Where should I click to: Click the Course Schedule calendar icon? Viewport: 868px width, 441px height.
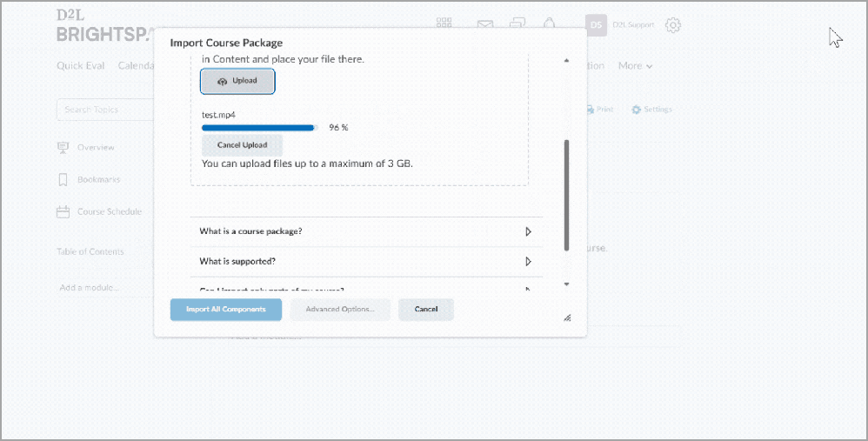pyautogui.click(x=63, y=212)
